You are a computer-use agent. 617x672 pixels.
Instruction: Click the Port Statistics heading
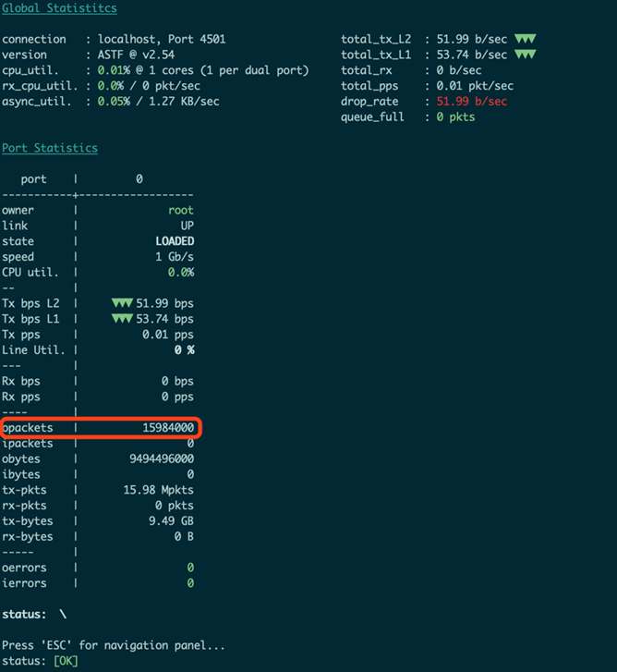coord(50,148)
